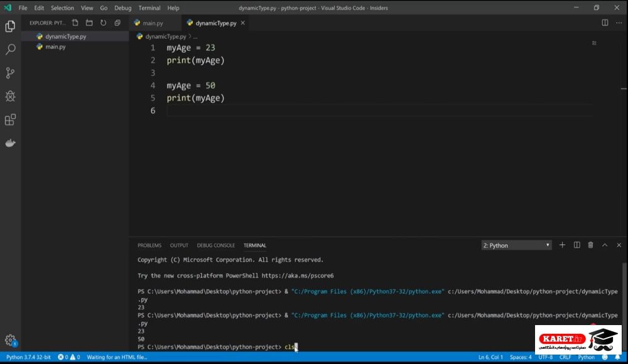Click line number 4 in gutter

point(153,85)
